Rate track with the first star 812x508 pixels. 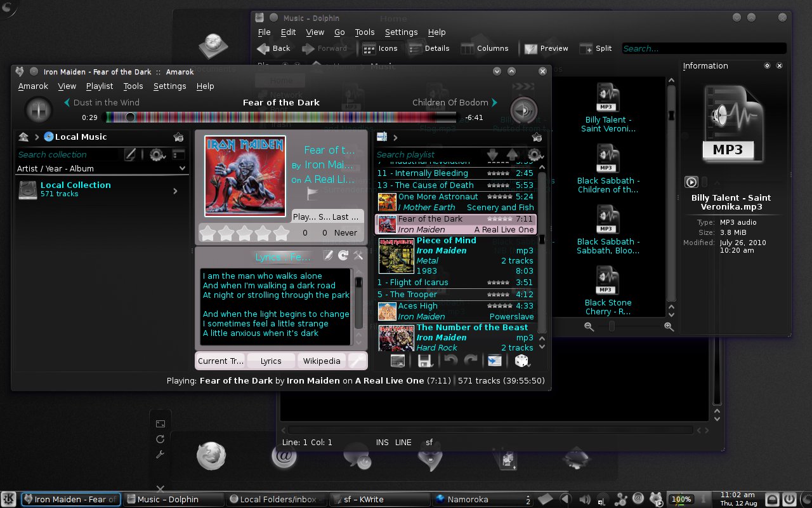208,233
